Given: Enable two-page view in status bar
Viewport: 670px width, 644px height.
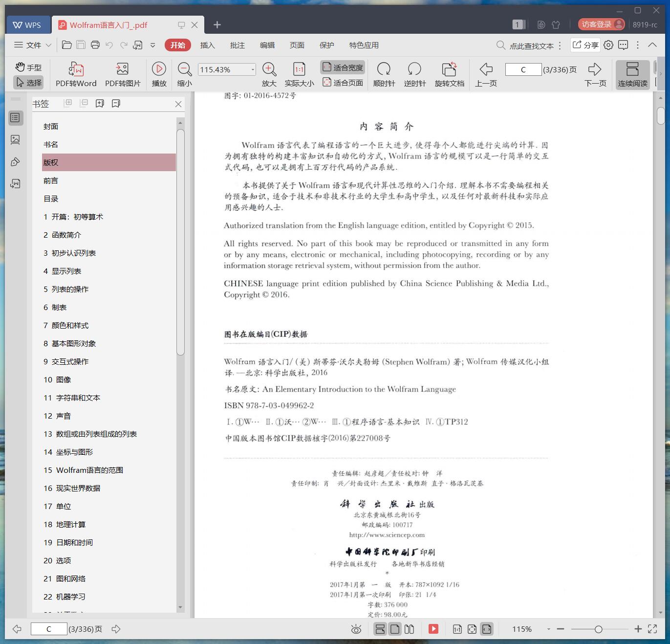Looking at the screenshot, I should [410, 629].
